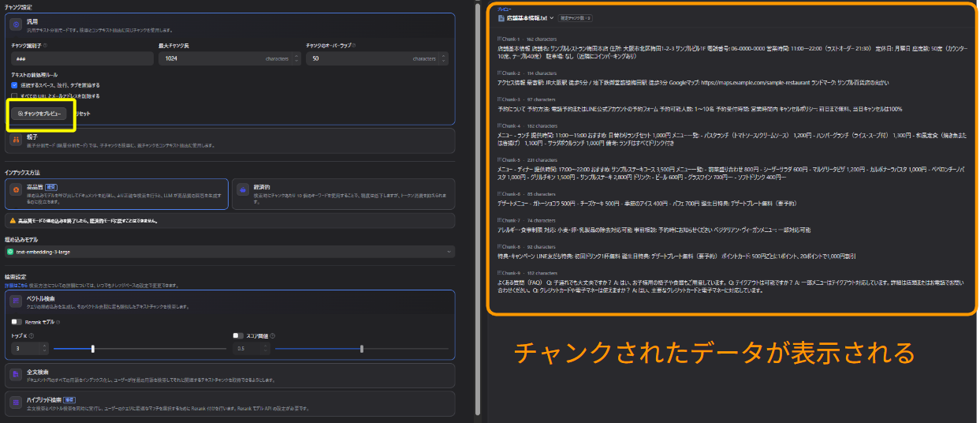Viewport: 980px width, 423px height.
Task: Click the Chunk-2 grip icon
Action: point(499,73)
